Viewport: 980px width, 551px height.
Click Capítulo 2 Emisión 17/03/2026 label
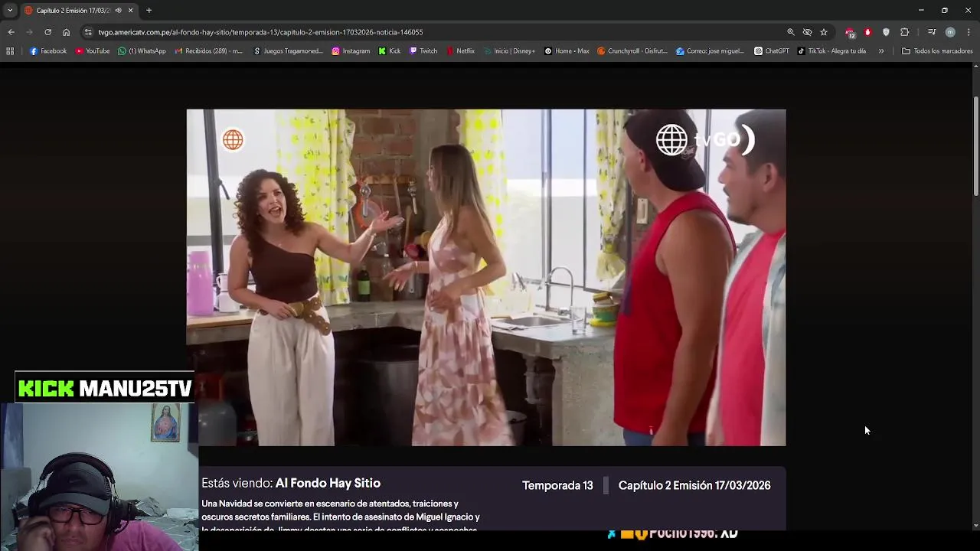click(x=694, y=485)
